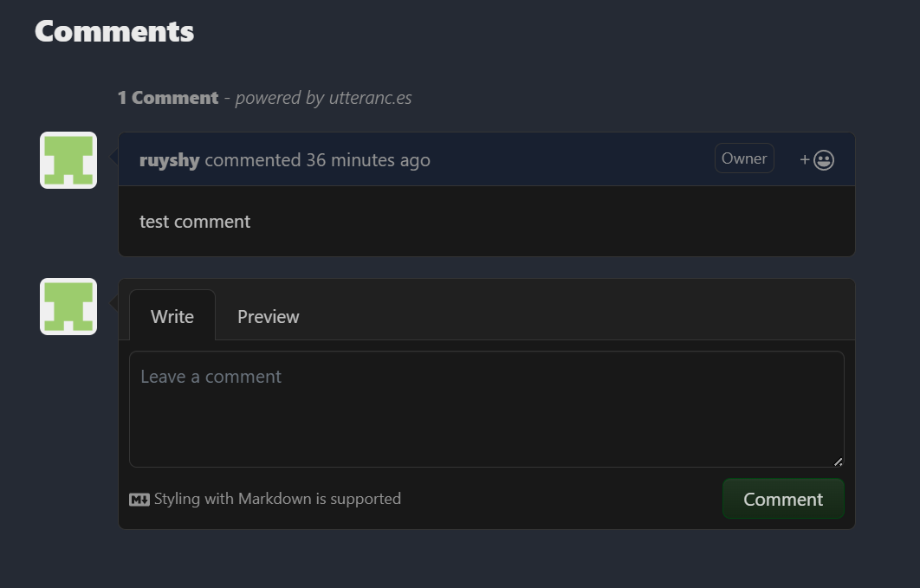Open 'Styling with Markdown is supported' link
920x588 pixels.
[x=277, y=499]
